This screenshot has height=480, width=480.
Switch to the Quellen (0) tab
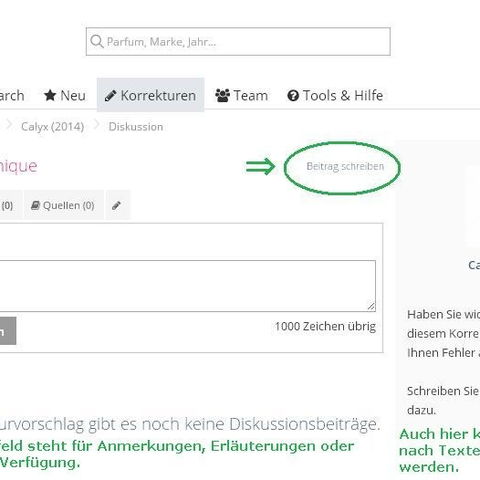pos(63,205)
